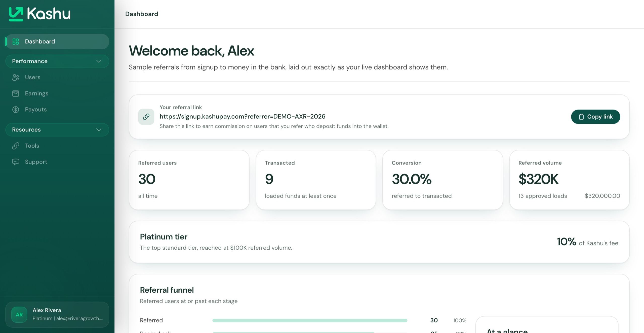Click the Users people icon

16,77
